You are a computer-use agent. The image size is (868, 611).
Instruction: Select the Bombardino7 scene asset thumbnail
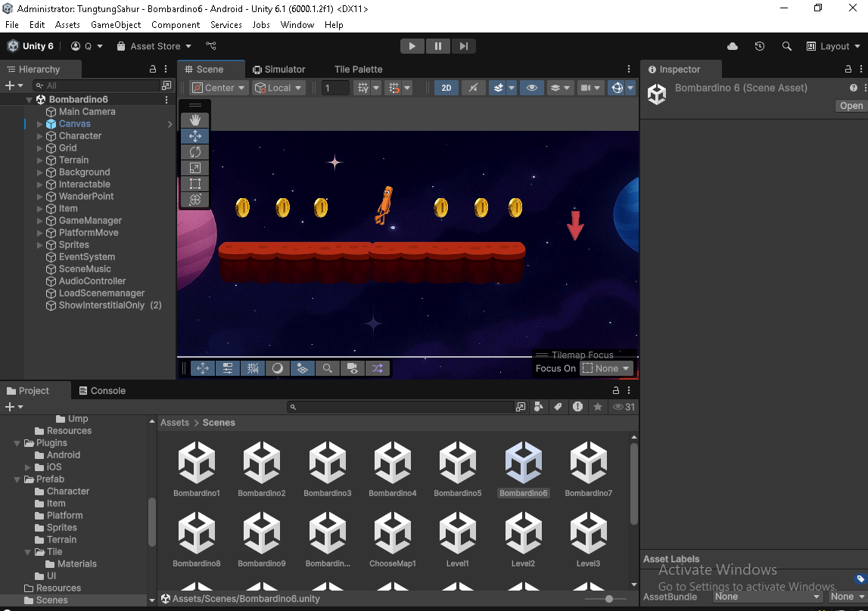(x=588, y=462)
